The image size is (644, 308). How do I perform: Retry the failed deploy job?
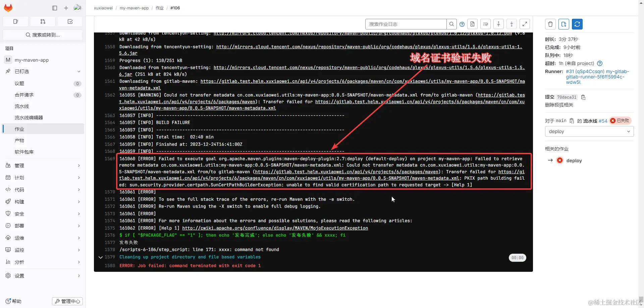pos(578,24)
